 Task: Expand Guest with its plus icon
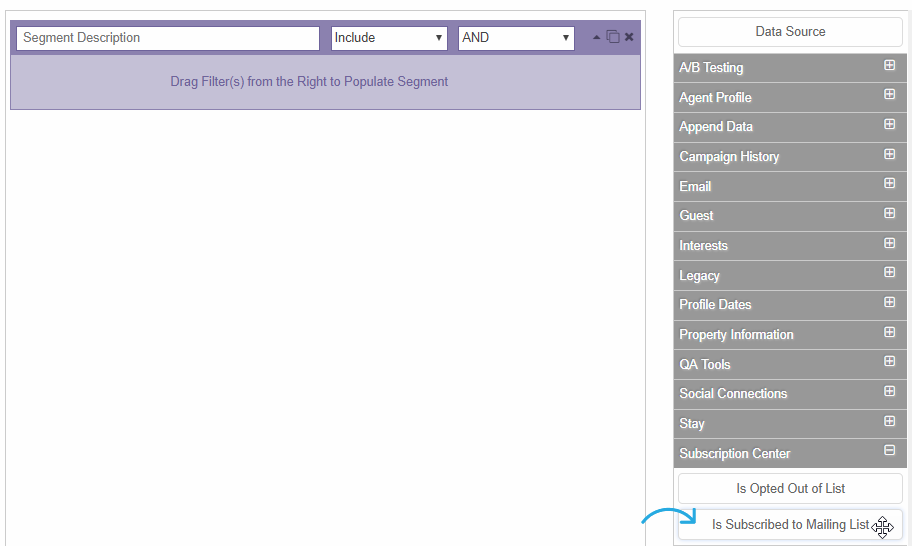[889, 213]
